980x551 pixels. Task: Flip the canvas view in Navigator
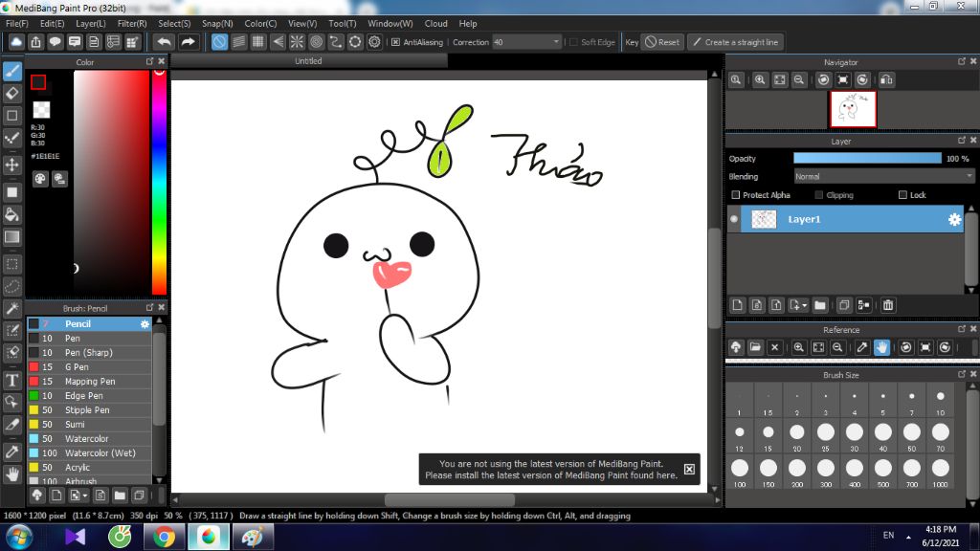pos(886,80)
